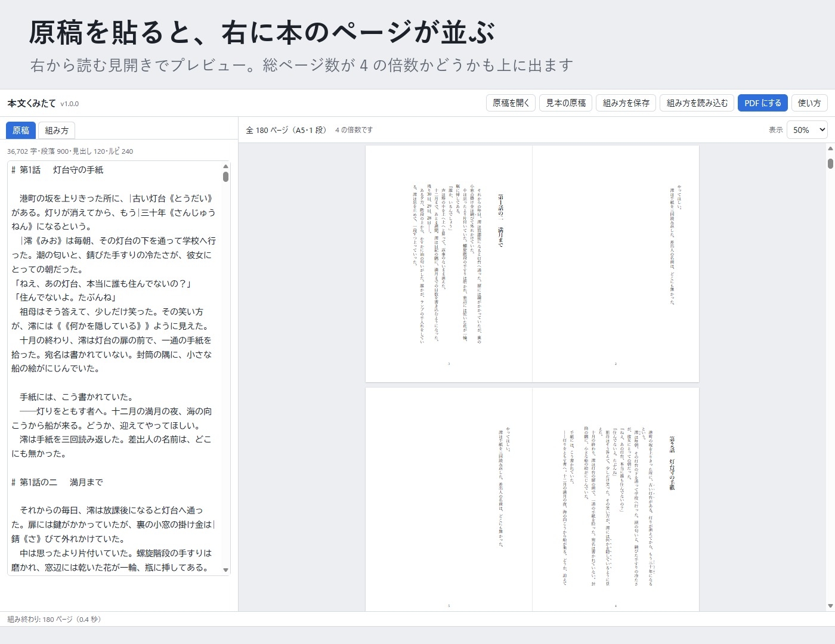The image size is (835, 644).
Task: Click the 全 180 ページ（A5・1 段） page count
Action: tap(286, 130)
